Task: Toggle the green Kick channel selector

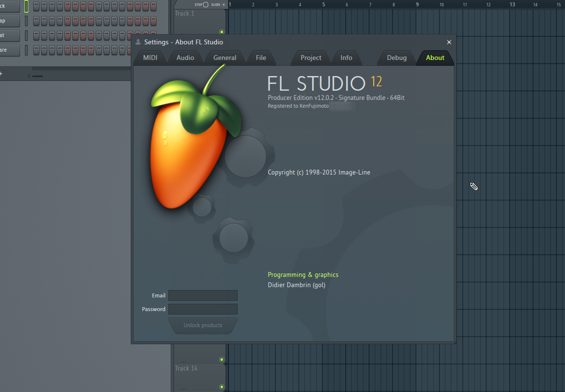Action: click(26, 6)
